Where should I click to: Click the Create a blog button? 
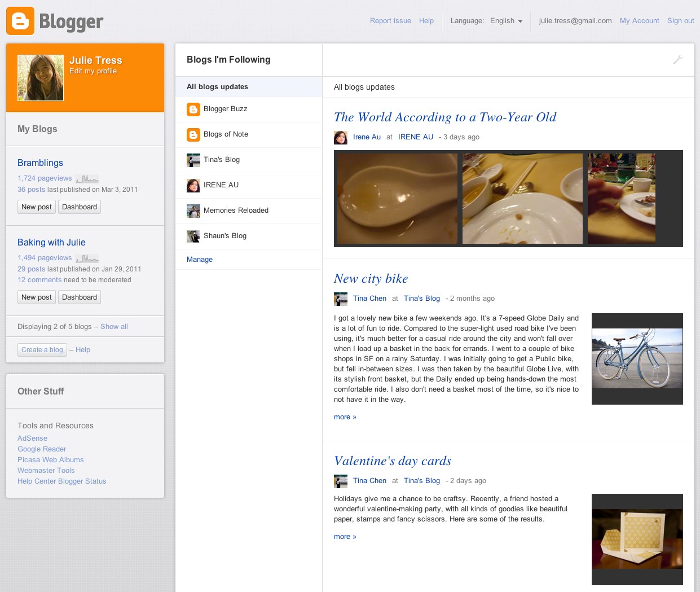coord(42,349)
